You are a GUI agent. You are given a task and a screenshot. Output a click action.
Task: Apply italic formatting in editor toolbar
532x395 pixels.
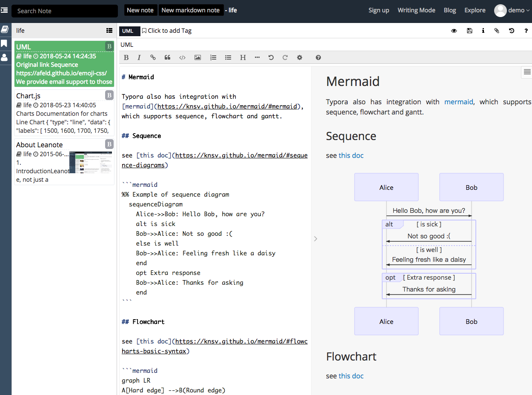click(139, 57)
